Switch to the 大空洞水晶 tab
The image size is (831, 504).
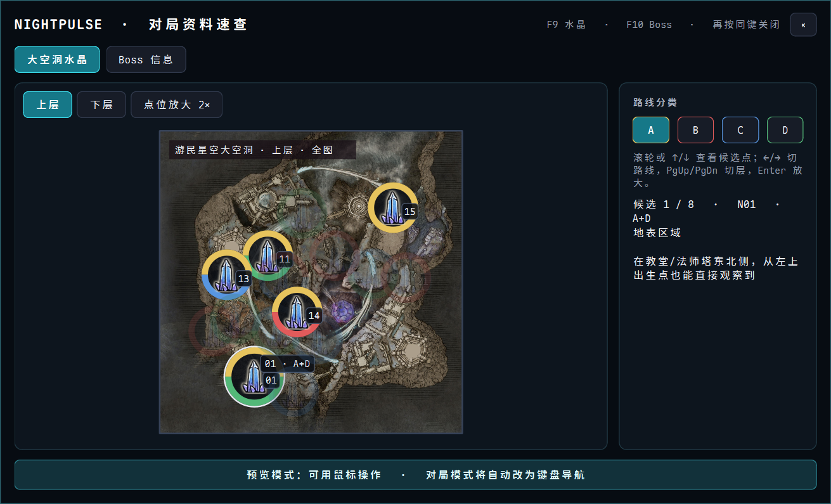click(58, 60)
